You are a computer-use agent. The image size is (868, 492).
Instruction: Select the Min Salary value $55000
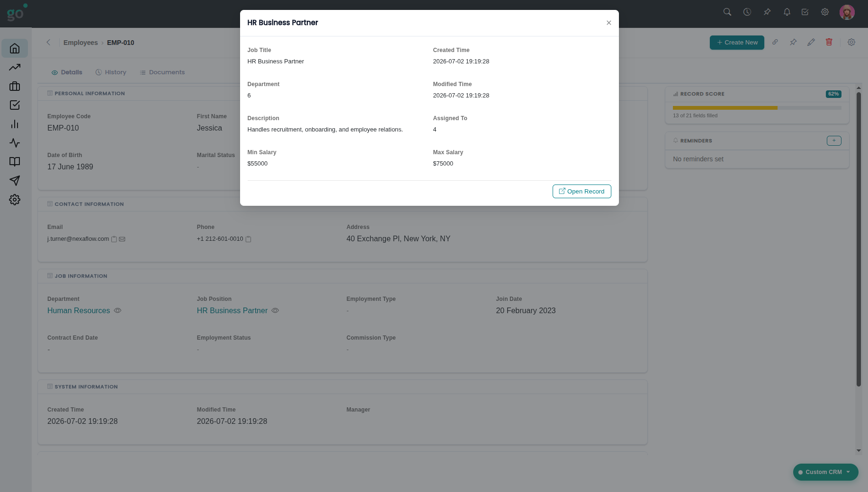(257, 164)
